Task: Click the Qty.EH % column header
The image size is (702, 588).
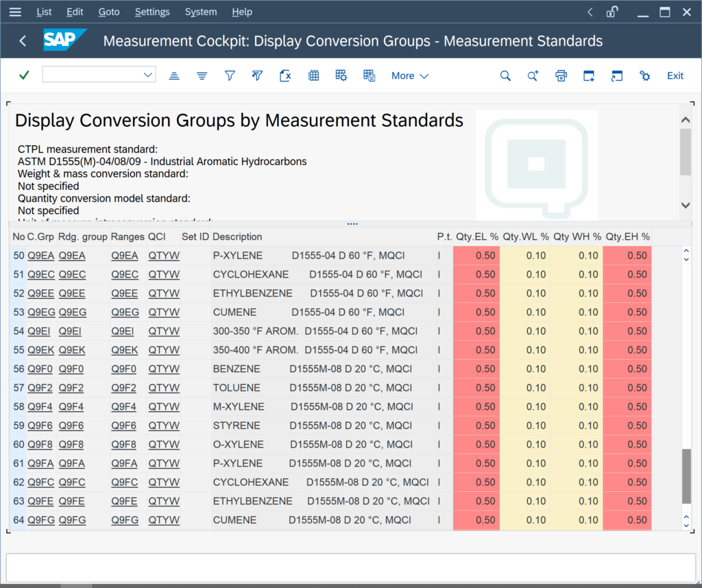Action: [x=628, y=236]
